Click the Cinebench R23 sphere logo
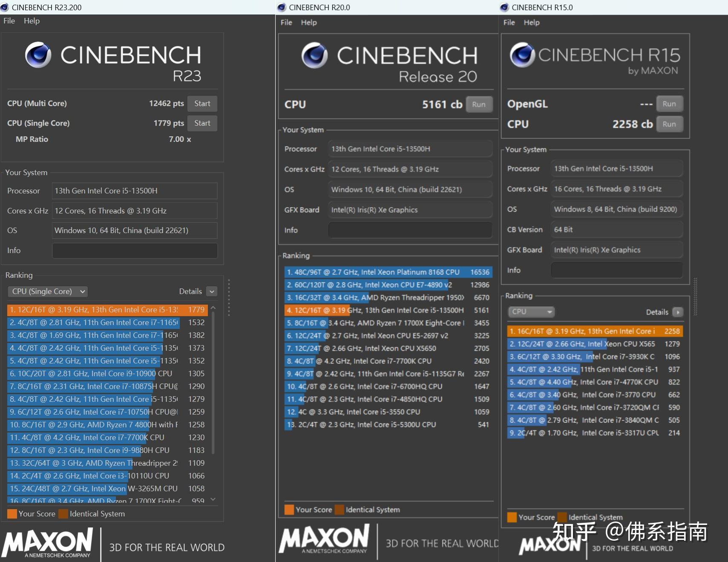 38,55
